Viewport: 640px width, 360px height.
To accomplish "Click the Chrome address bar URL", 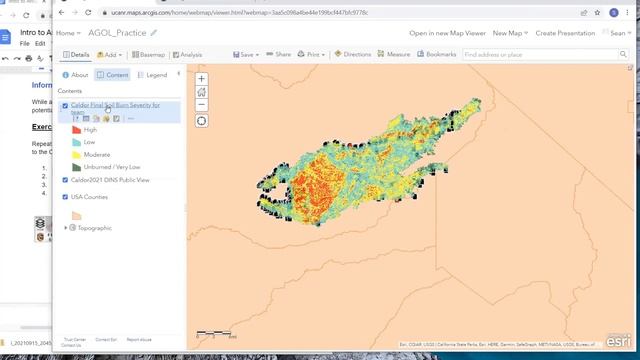I will pyautogui.click(x=240, y=13).
